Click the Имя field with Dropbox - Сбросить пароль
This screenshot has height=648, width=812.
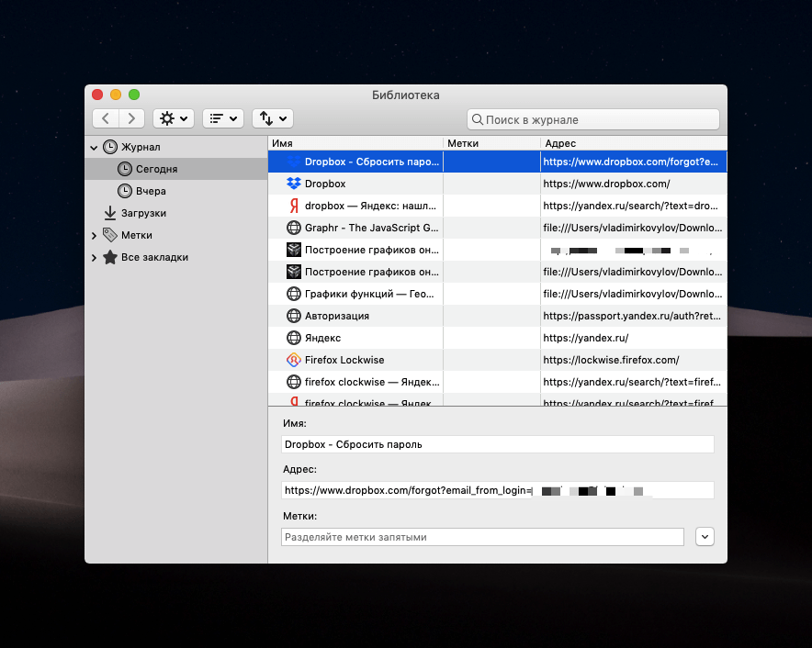[498, 444]
